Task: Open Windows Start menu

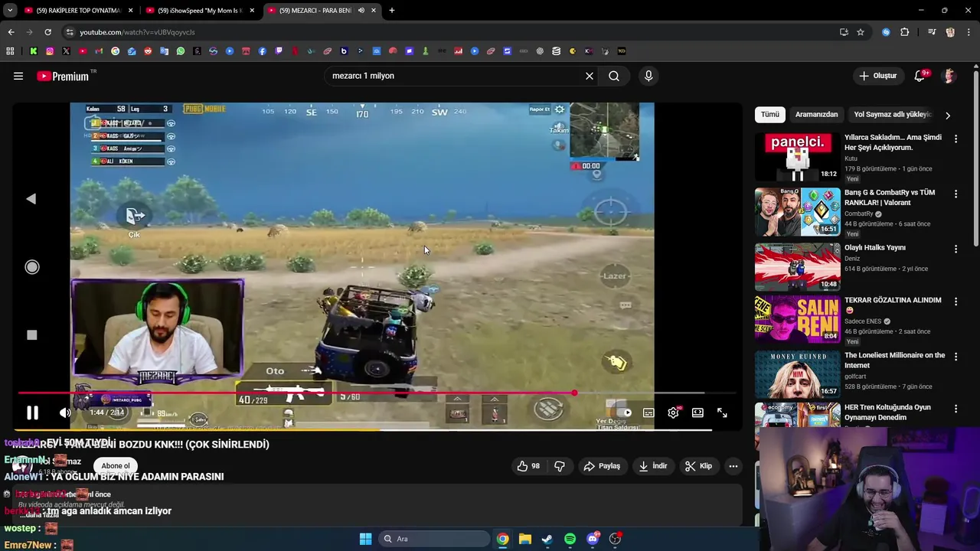Action: [365, 539]
